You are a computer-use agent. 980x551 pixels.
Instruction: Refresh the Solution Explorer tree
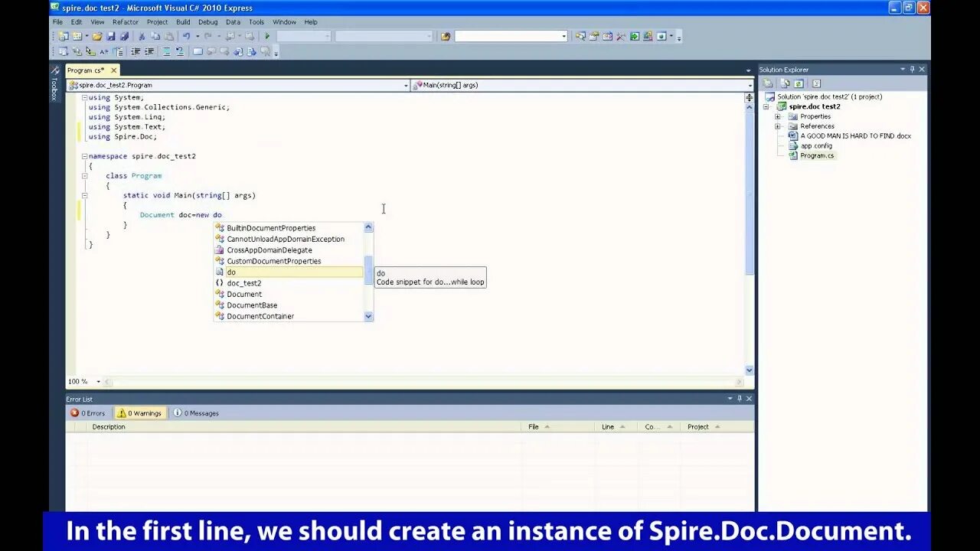coord(799,83)
